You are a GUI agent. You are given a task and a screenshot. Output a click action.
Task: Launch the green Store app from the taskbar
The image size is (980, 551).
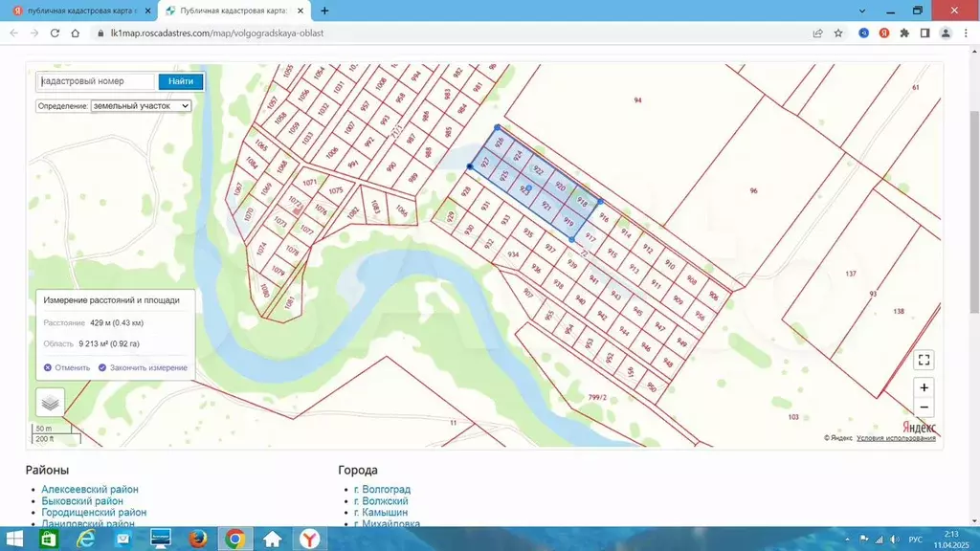point(49,539)
